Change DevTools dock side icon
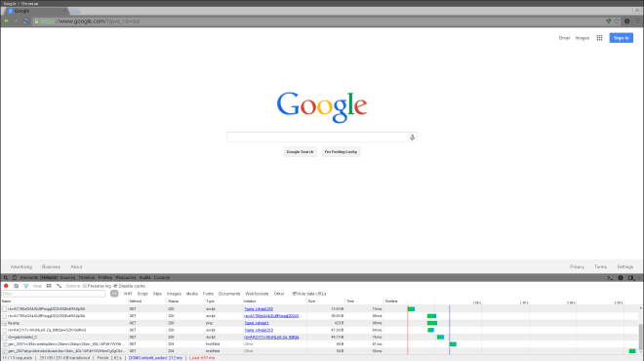Screen dimensions: 644x361 [x=631, y=278]
